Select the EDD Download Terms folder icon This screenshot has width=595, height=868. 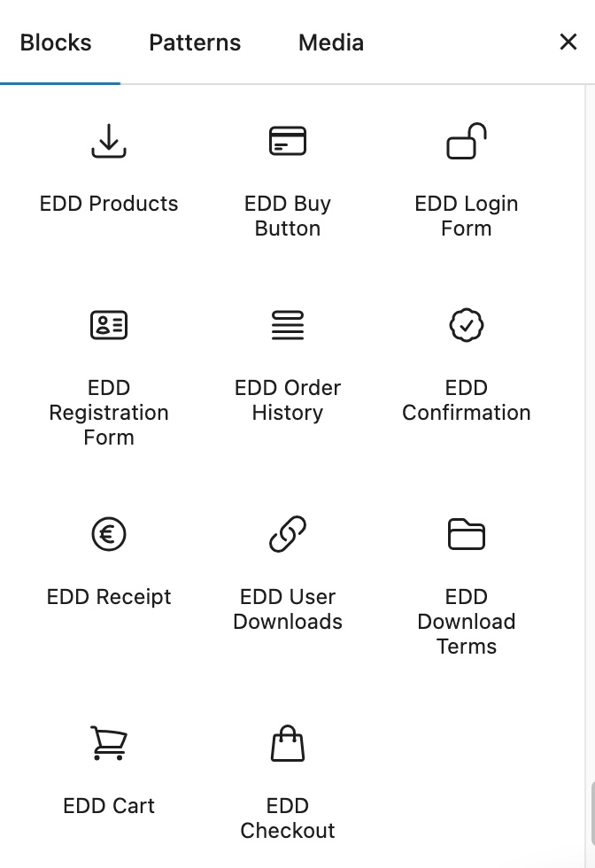point(467,534)
